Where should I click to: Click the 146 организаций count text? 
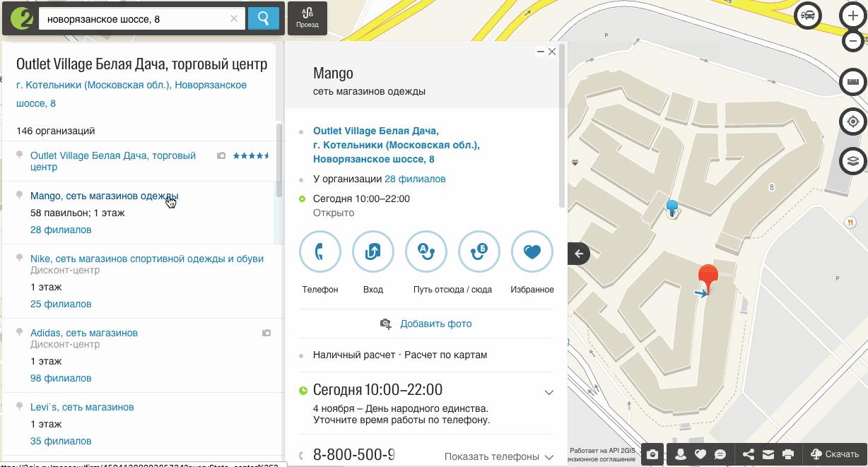pos(56,131)
